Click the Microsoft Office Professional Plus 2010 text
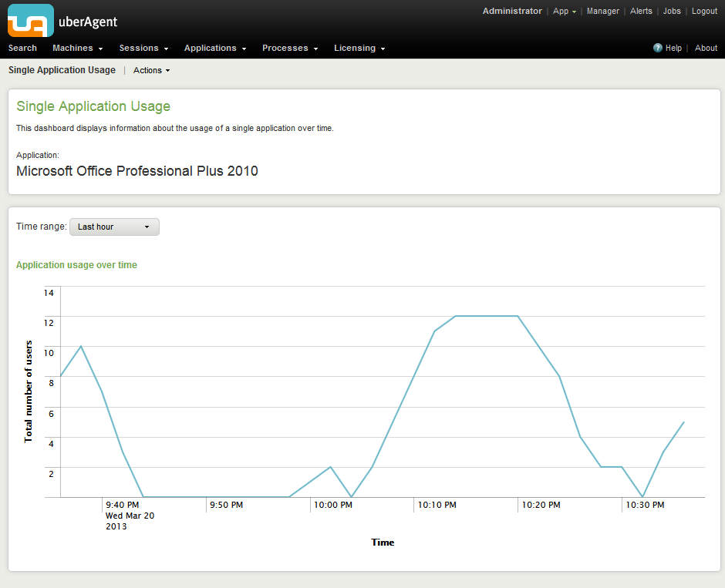This screenshot has width=725, height=588. pyautogui.click(x=137, y=171)
